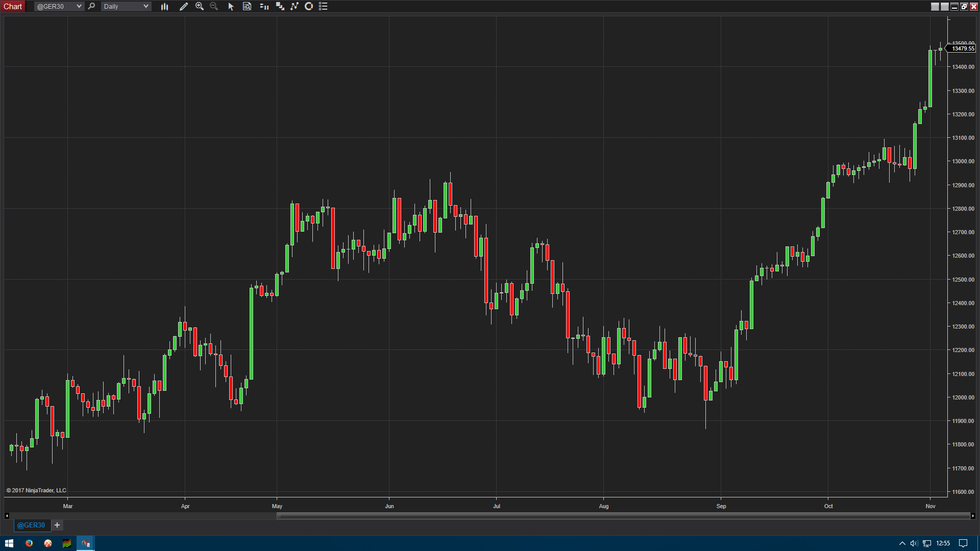Open the Windows Start menu
Viewport: 980px width, 551px height.
[9, 543]
